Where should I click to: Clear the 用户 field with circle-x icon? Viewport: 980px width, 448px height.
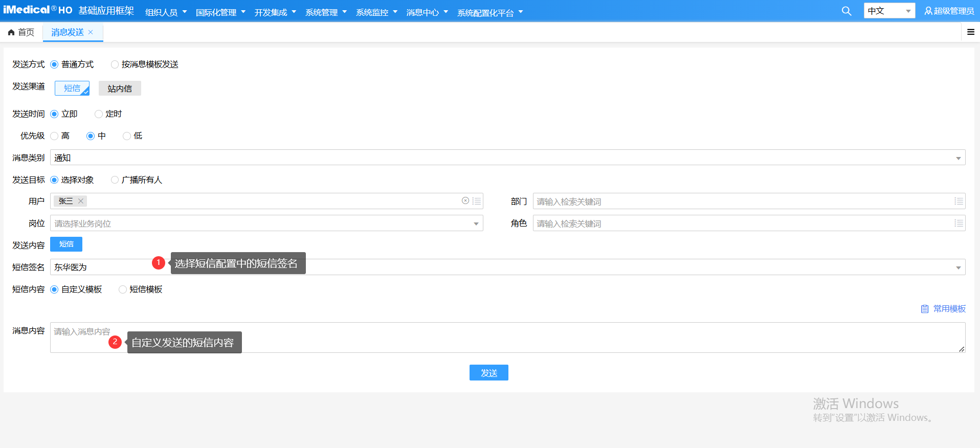(465, 201)
